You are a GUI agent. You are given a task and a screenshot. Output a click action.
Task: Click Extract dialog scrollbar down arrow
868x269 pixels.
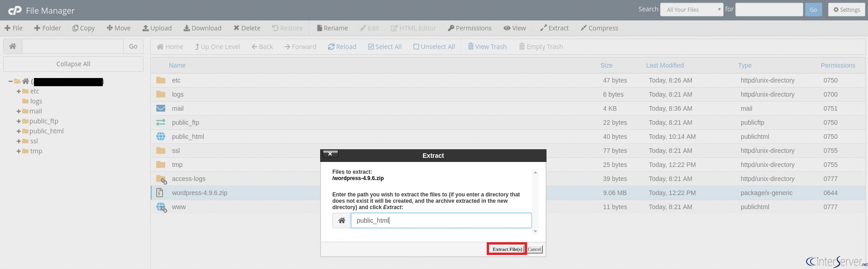tap(535, 231)
